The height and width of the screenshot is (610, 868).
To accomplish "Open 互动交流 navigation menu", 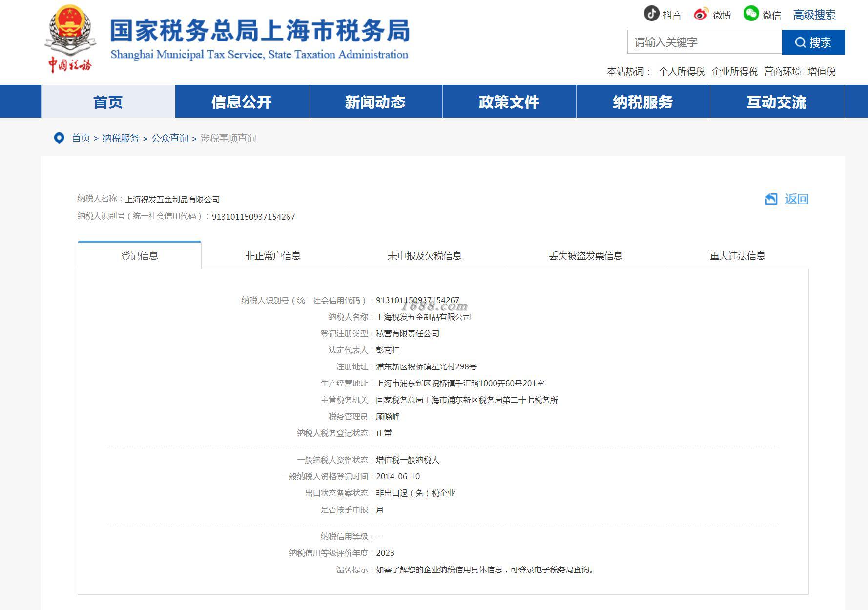I will [x=777, y=102].
